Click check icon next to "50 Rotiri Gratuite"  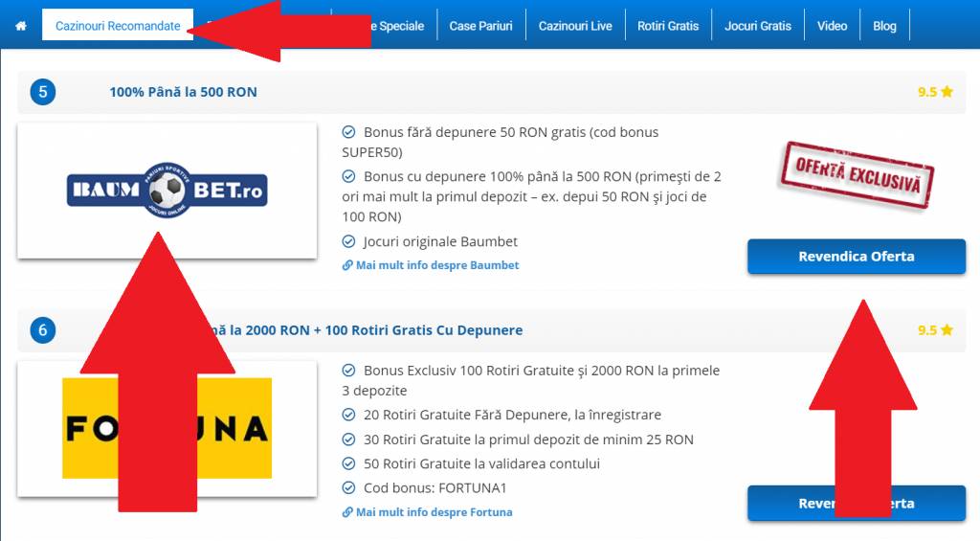(348, 463)
